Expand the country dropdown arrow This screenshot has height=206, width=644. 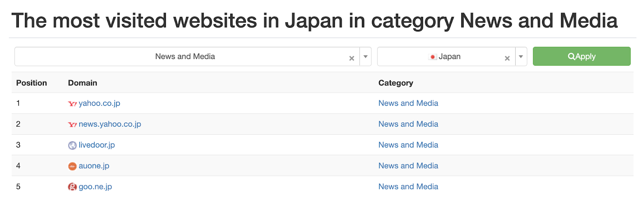521,57
